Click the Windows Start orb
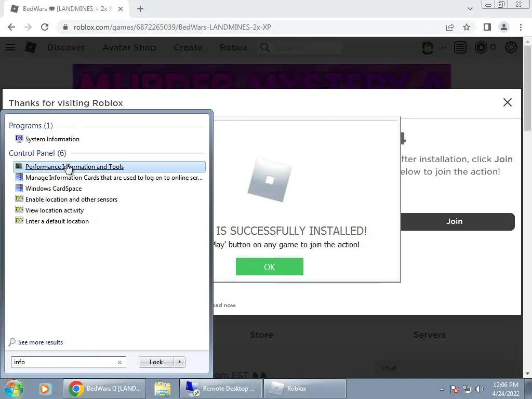 pos(14,389)
